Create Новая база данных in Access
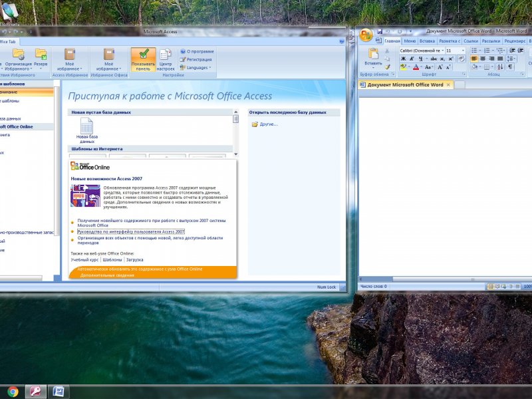Viewport: 532px width, 399px height. click(x=87, y=130)
